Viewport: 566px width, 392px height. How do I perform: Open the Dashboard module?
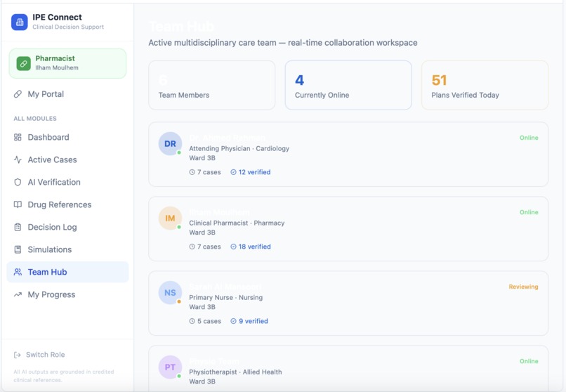(x=67, y=137)
